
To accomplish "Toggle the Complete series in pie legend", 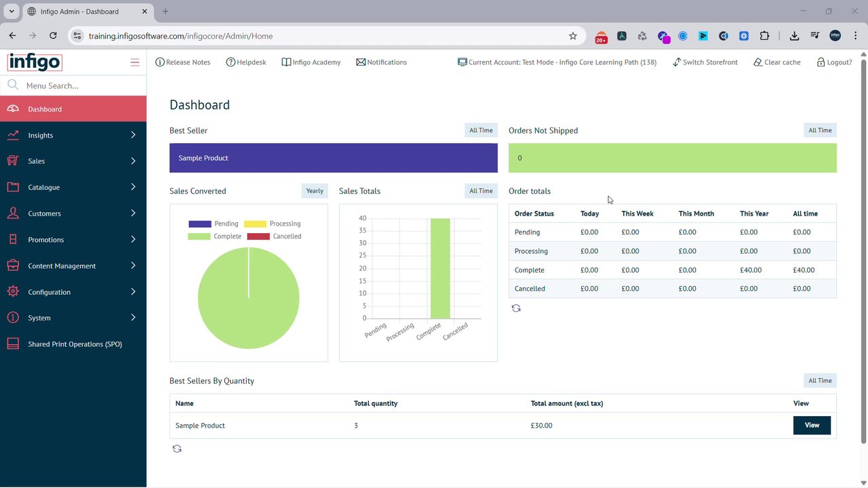I will [x=214, y=237].
